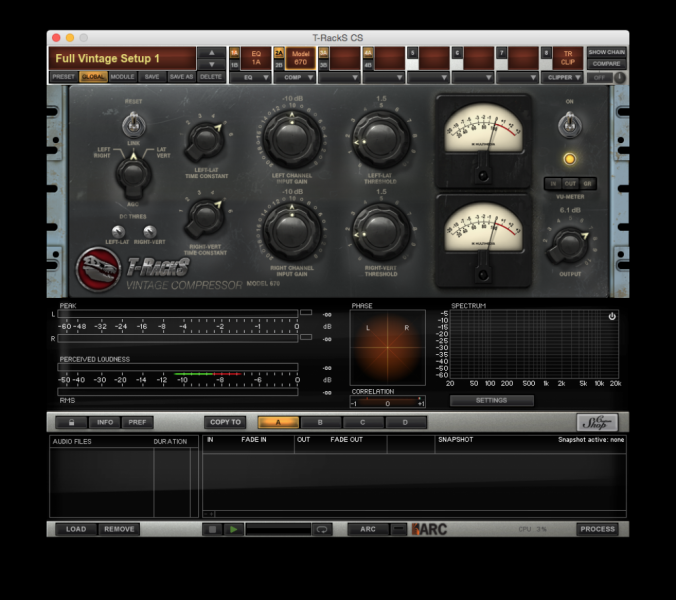Click the COMPARE button
Viewport: 676px width, 600px height.
pos(607,64)
